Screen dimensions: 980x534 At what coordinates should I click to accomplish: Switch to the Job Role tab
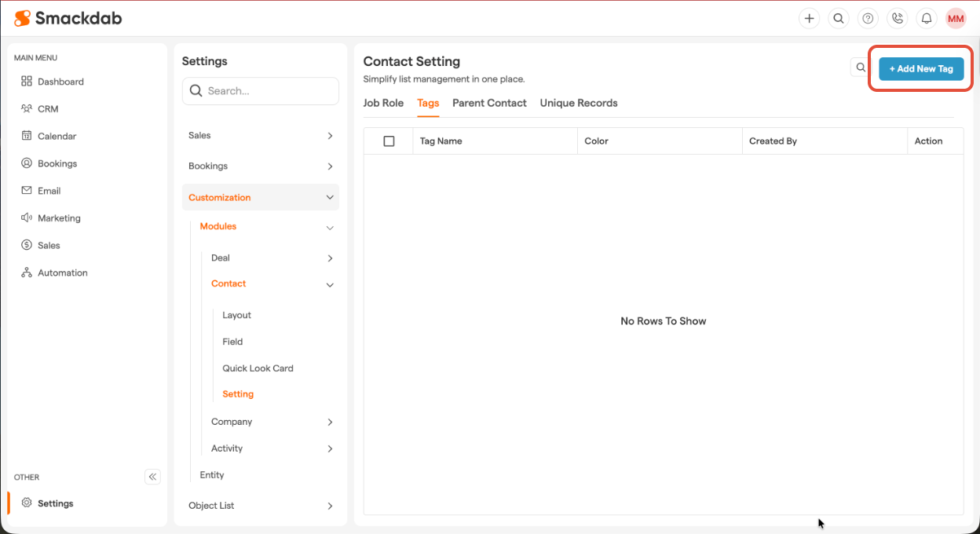[x=383, y=103]
